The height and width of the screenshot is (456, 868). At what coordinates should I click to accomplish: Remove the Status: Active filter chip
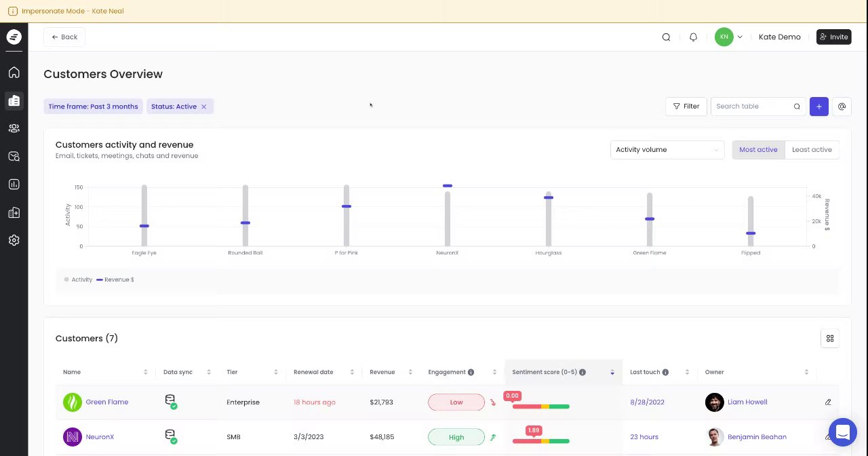pyautogui.click(x=203, y=107)
